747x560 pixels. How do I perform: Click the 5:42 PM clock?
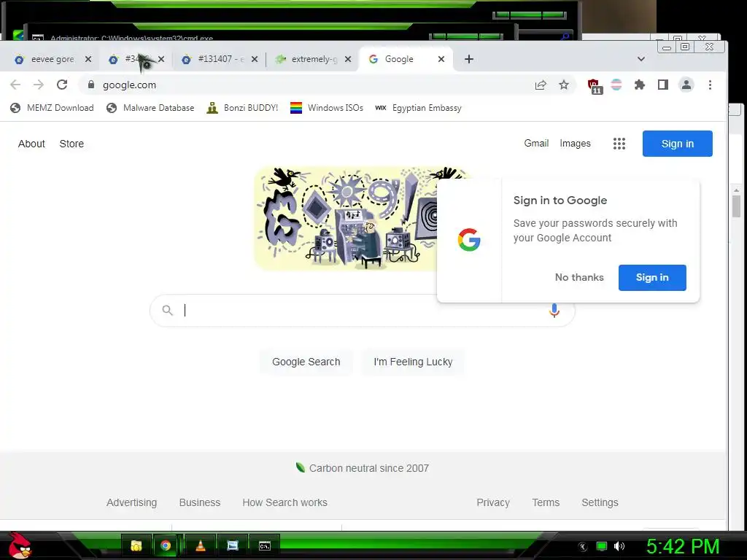click(x=683, y=546)
